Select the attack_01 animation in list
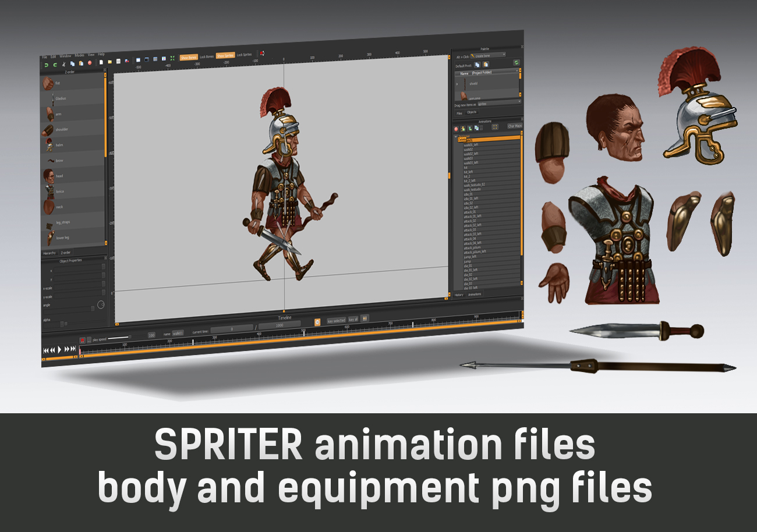 click(491, 212)
